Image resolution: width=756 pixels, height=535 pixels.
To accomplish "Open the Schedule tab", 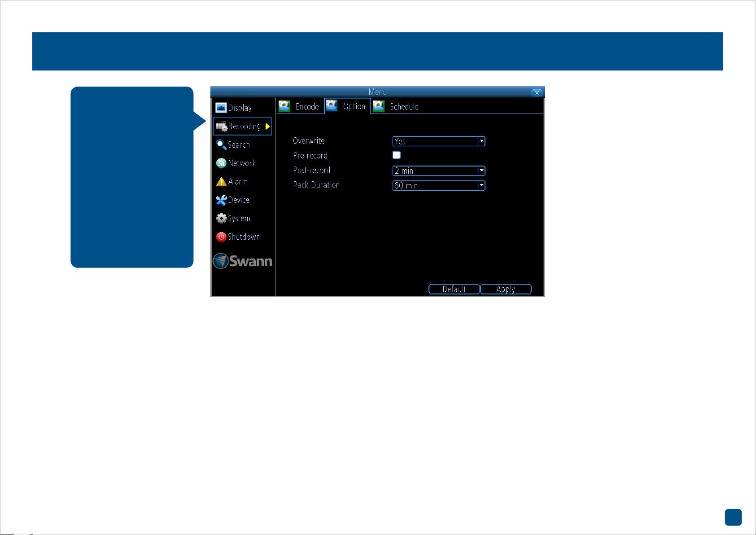I will [396, 106].
